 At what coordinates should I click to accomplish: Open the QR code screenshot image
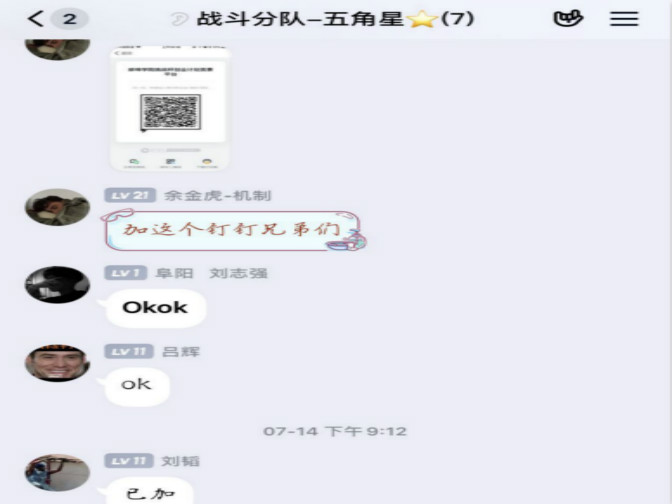171,108
